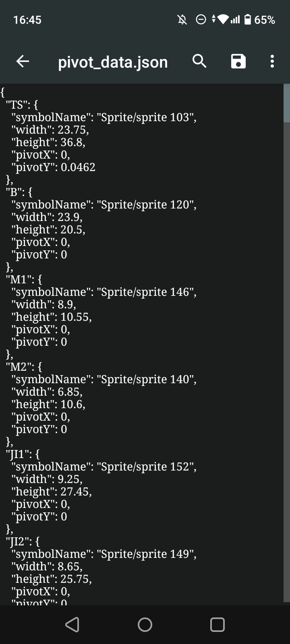Tap the Android home circle button
The image size is (290, 644).
pos(145,625)
